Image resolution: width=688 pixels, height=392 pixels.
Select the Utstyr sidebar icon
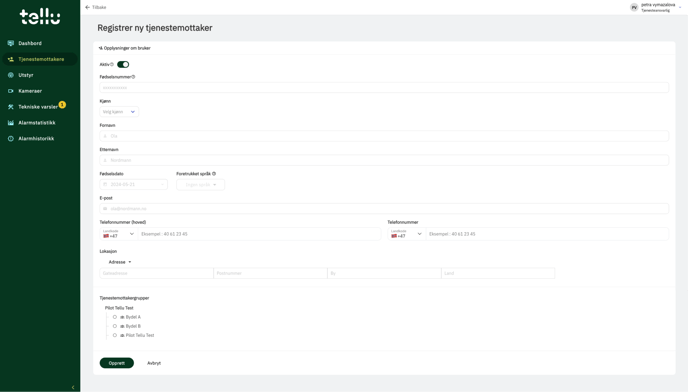click(x=11, y=75)
